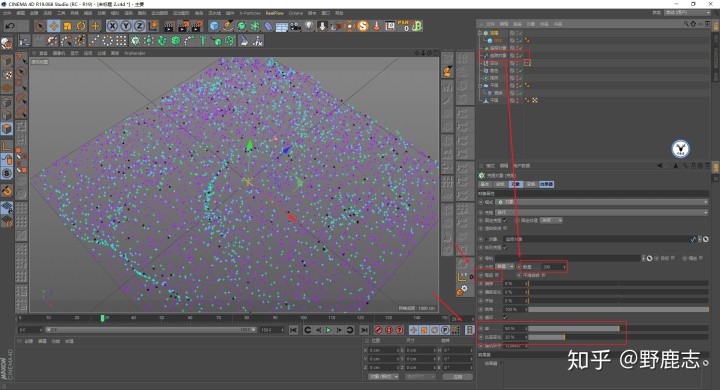
Task: Open the 克隆 dropdown in object properties
Action: [x=602, y=212]
